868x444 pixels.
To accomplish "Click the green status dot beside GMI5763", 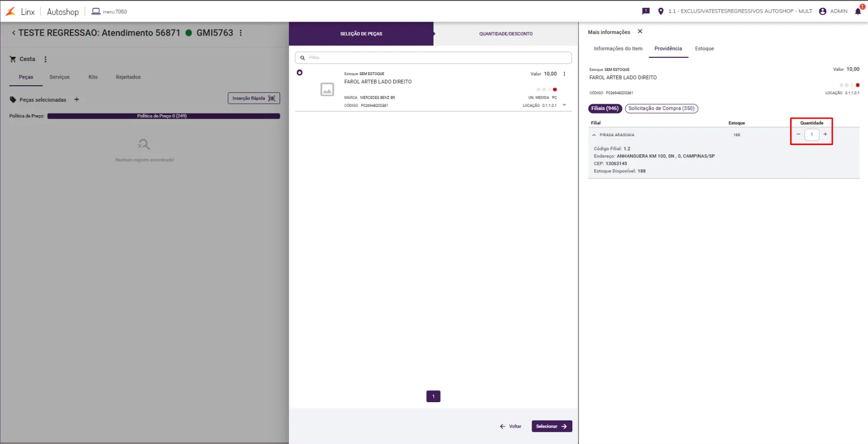I will pyautogui.click(x=188, y=33).
